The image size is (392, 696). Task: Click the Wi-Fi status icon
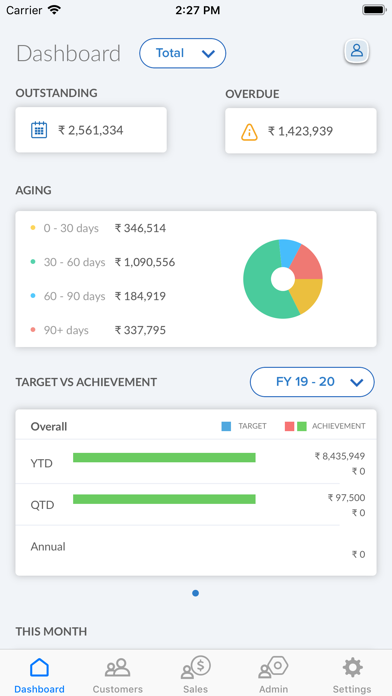[x=55, y=10]
